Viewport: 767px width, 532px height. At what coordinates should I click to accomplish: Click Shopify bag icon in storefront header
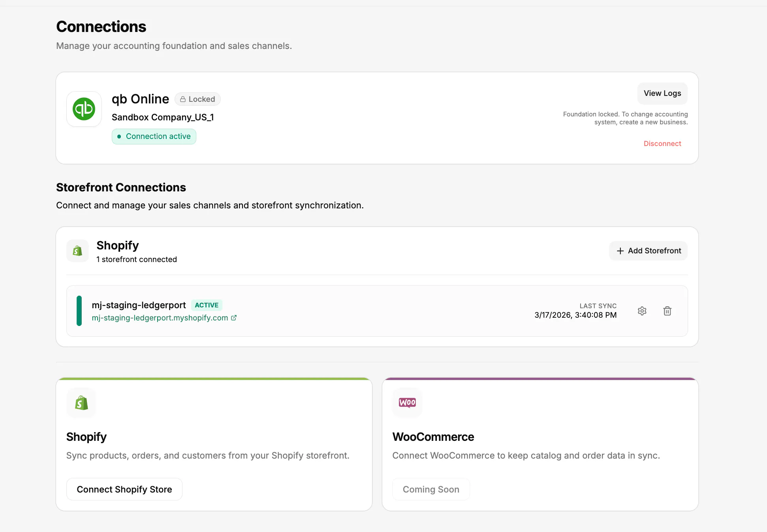point(77,251)
